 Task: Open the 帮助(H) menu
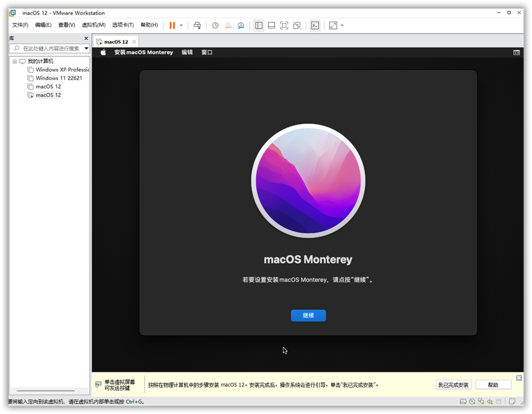pos(149,25)
